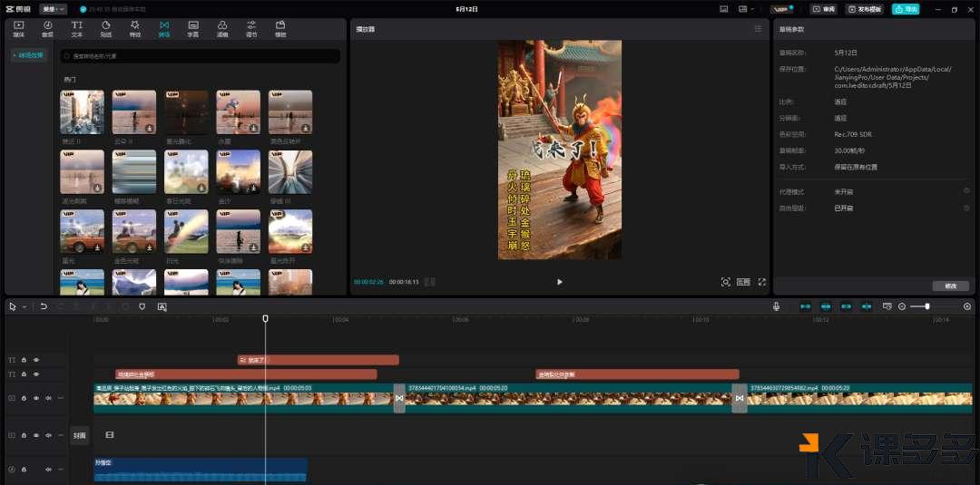Click the timeline icon left of zoom-out
This screenshot has width=980, height=485.
click(887, 306)
